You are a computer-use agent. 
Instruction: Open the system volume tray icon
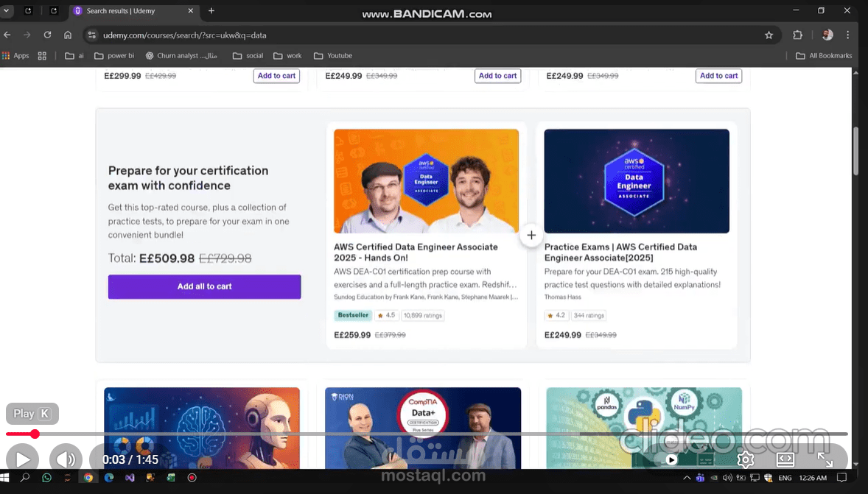[727, 477]
